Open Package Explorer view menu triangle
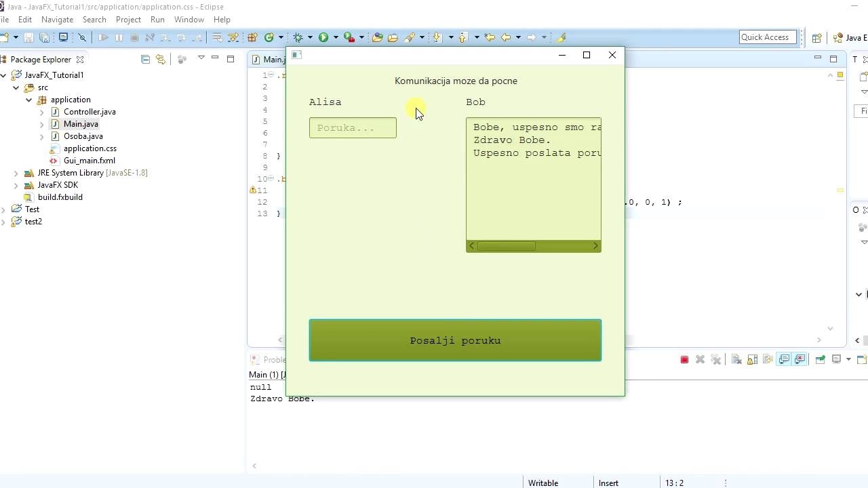868x488 pixels. (201, 58)
